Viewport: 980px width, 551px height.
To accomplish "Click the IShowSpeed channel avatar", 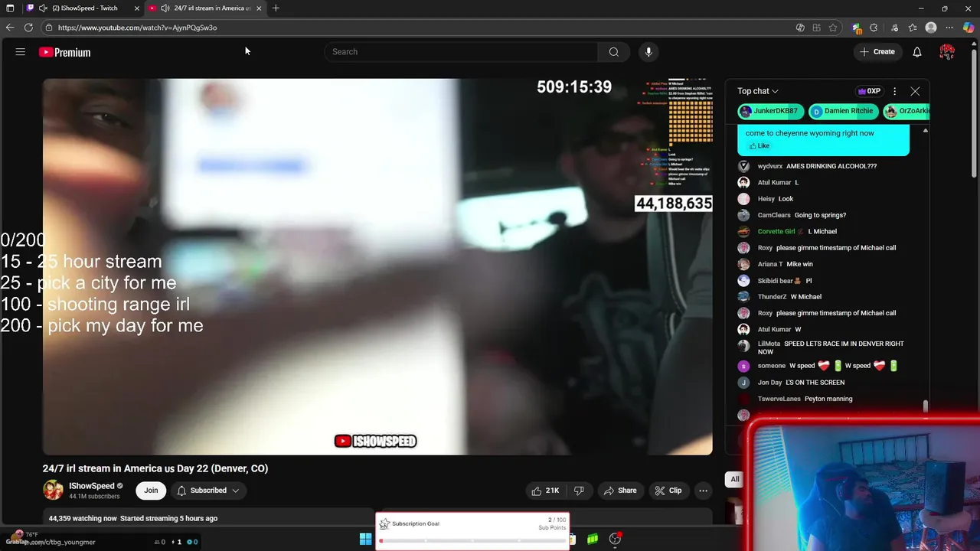I will 53,491.
